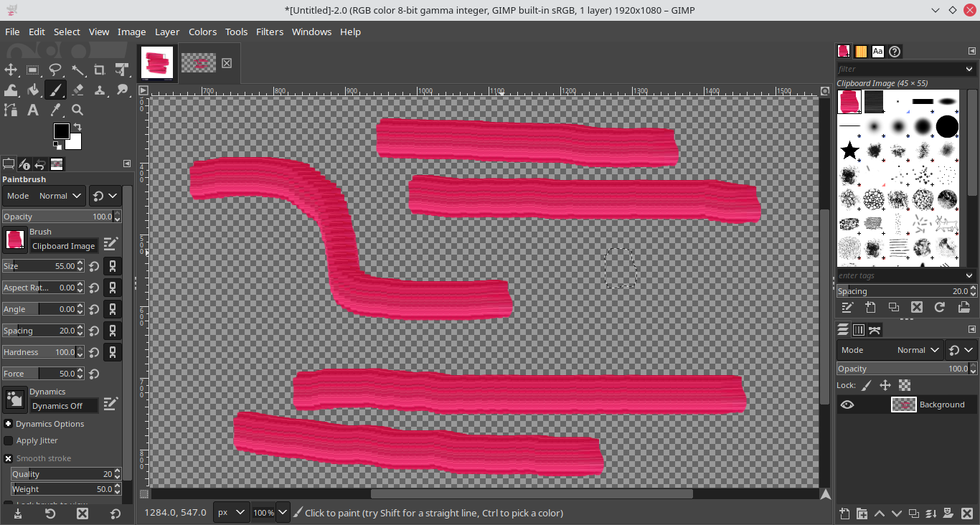This screenshot has height=525, width=980.
Task: Select the Zoom magnifier tool
Action: pos(77,110)
